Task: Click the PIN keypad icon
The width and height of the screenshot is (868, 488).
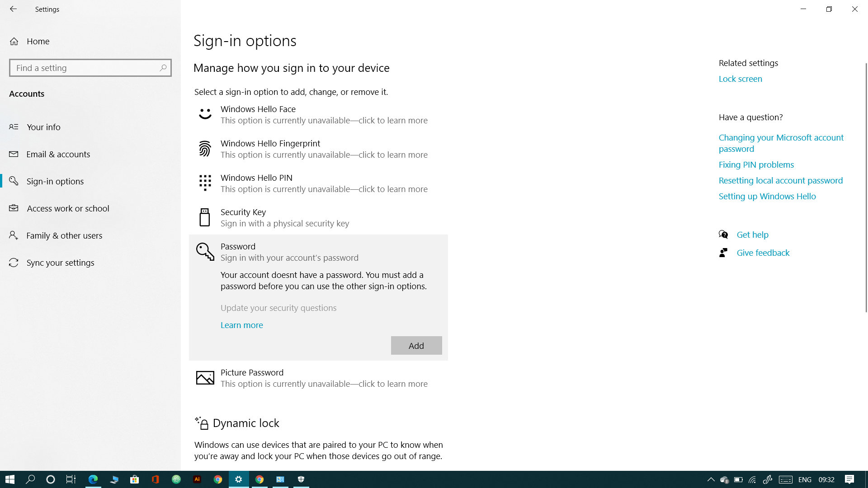Action: [x=205, y=183]
